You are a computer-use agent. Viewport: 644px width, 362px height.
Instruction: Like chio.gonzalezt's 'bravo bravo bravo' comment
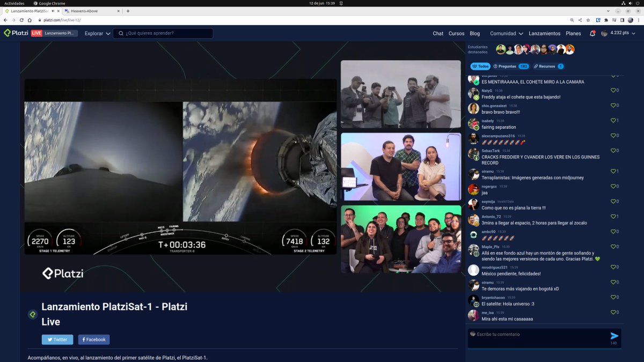point(613,106)
